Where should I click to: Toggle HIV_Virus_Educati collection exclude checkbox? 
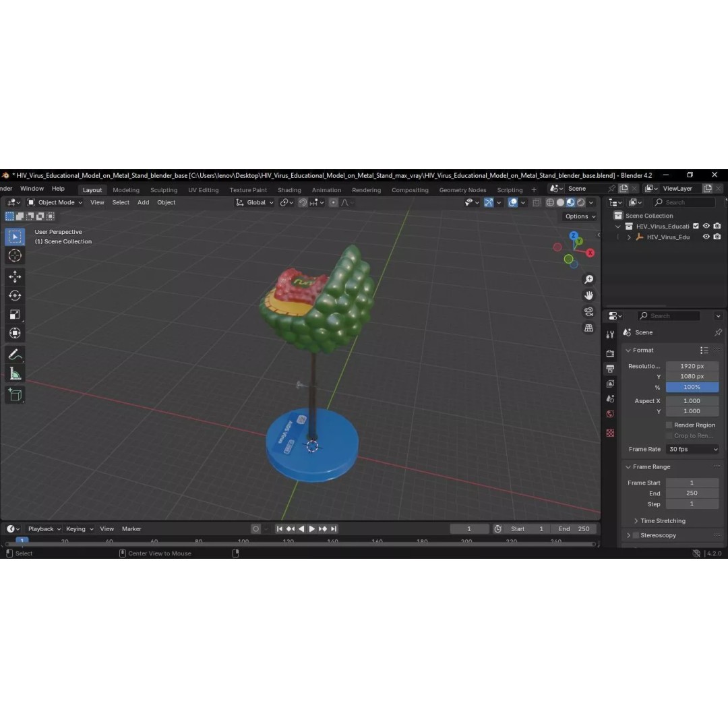696,226
